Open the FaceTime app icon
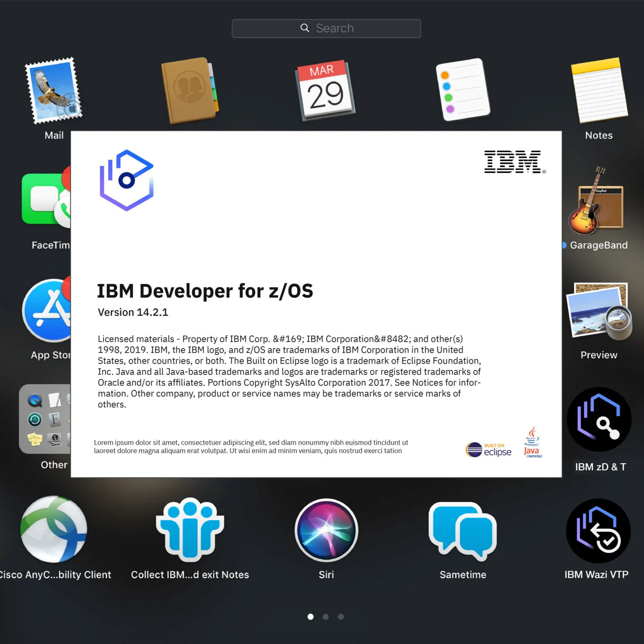The width and height of the screenshot is (644, 644). (46, 199)
